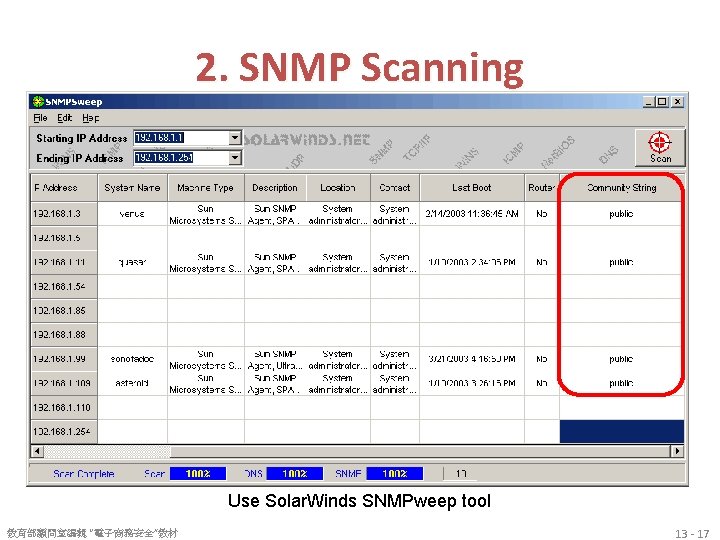Click community string 'public' in 192.168.1.99 row
The width and height of the screenshot is (720, 540).
point(621,359)
